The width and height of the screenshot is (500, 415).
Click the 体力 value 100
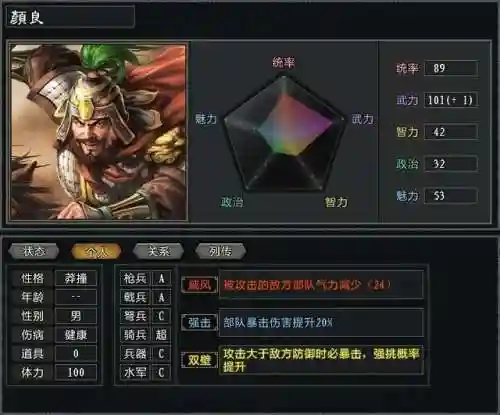pos(76,372)
